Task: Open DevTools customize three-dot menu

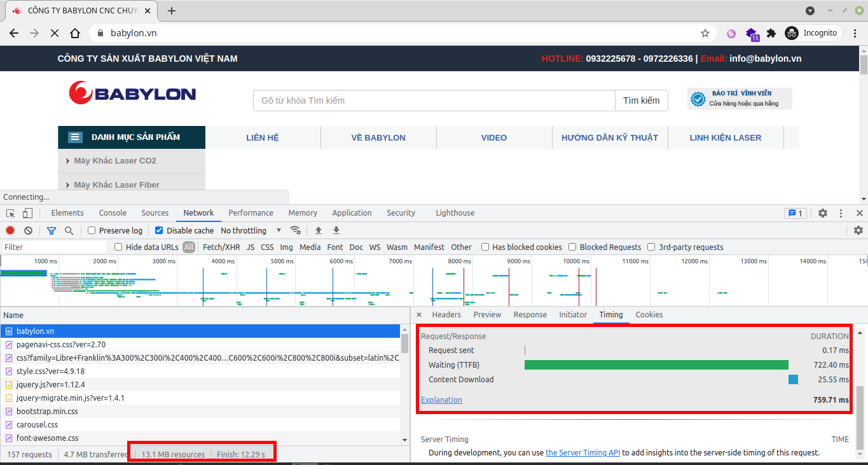Action: (841, 213)
